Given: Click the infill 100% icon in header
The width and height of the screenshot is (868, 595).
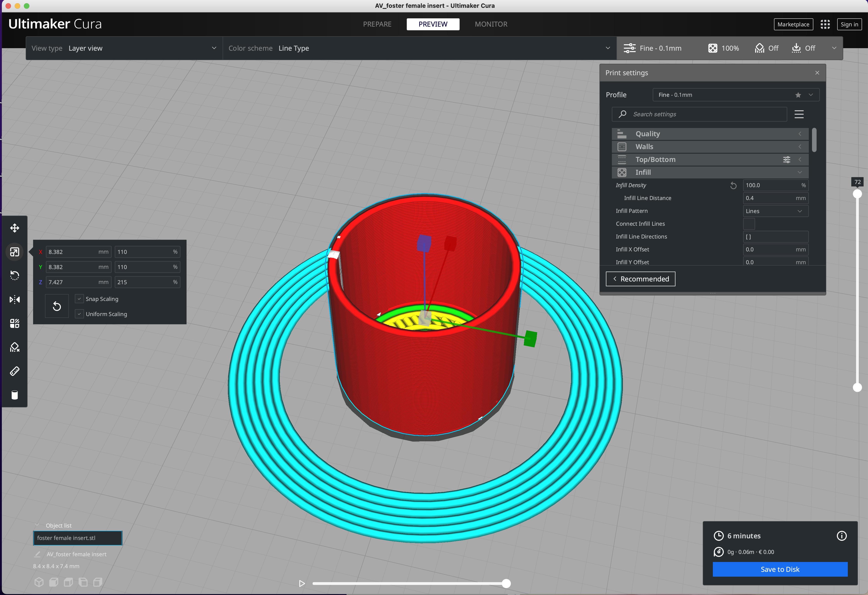Looking at the screenshot, I should pos(713,48).
